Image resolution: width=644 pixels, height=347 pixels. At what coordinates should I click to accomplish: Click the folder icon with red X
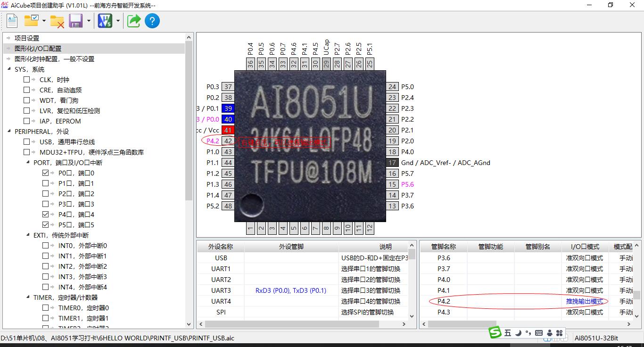coord(57,21)
